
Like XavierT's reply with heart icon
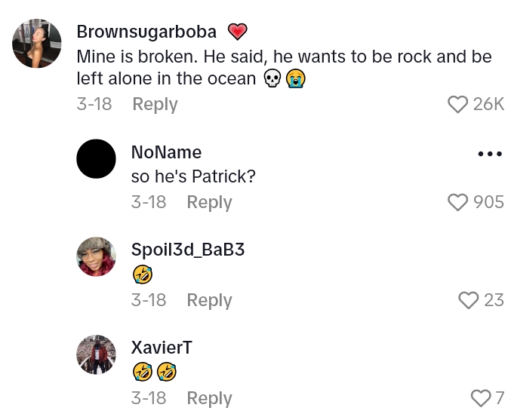coord(480,398)
